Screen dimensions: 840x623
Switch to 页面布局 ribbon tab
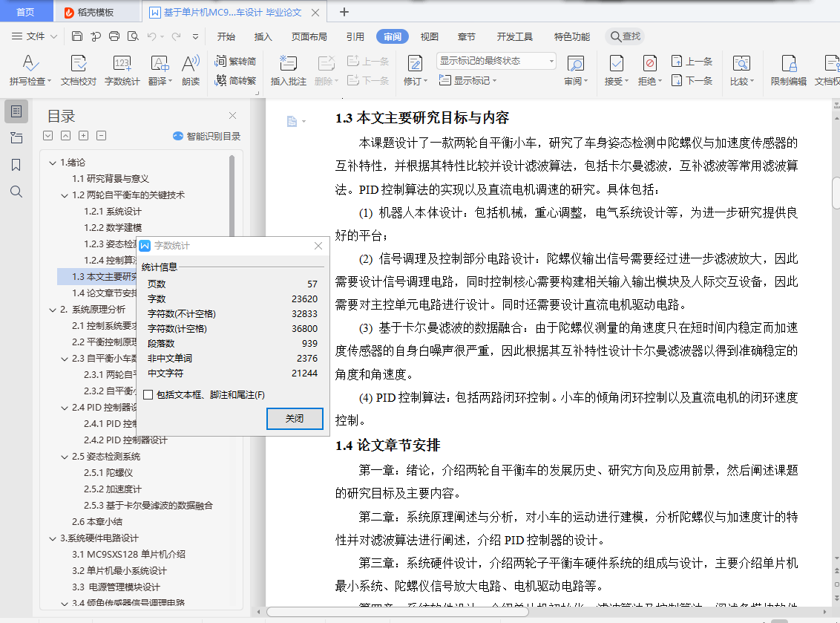click(309, 36)
